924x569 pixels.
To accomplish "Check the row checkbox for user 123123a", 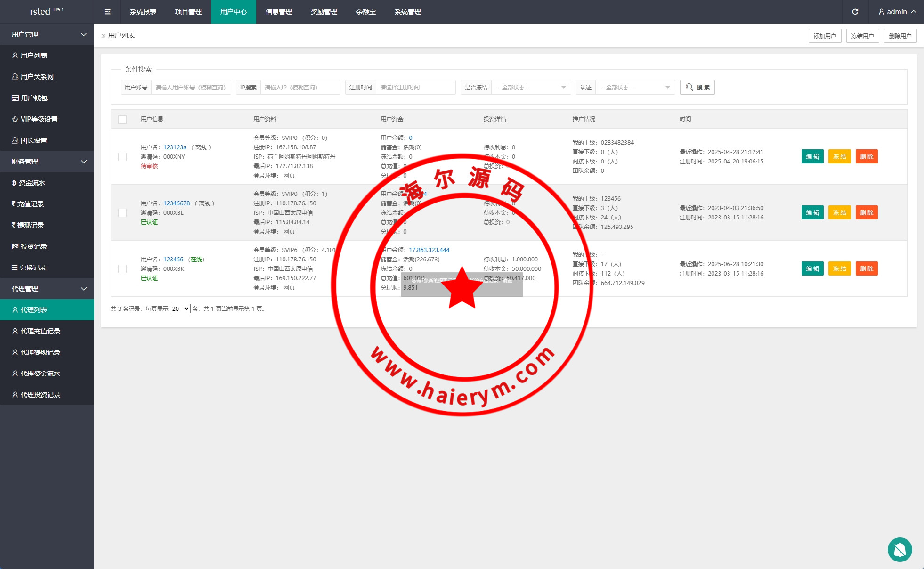I will click(x=122, y=157).
